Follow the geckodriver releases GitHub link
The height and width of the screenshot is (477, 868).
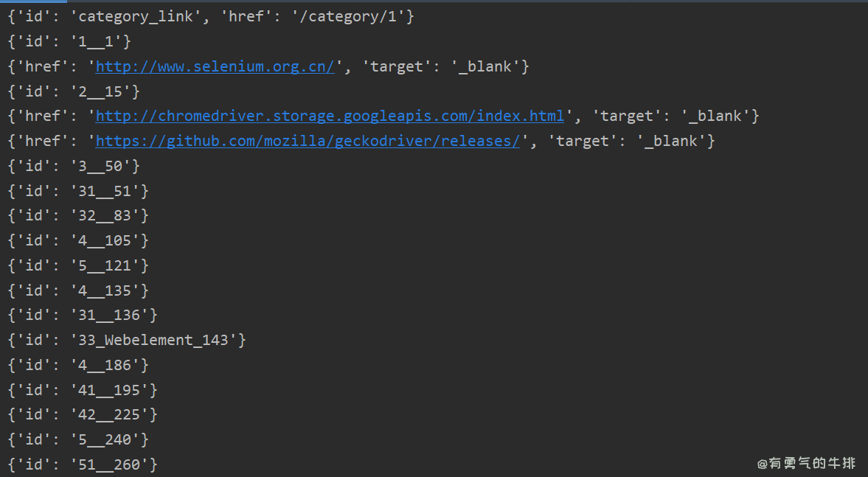click(308, 142)
